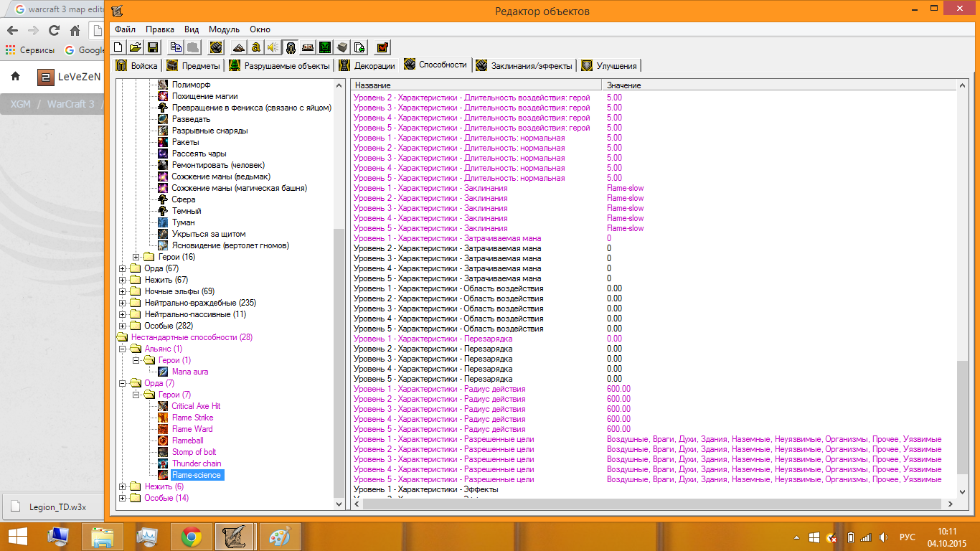Expand the Особые (14) folder
This screenshot has width=980, height=551.
pyautogui.click(x=123, y=498)
